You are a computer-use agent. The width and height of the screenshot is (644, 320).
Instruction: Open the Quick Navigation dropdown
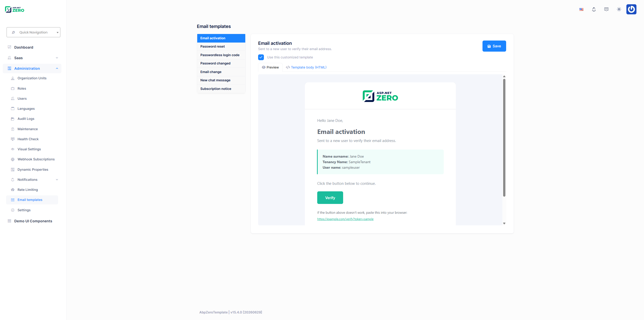[x=33, y=32]
